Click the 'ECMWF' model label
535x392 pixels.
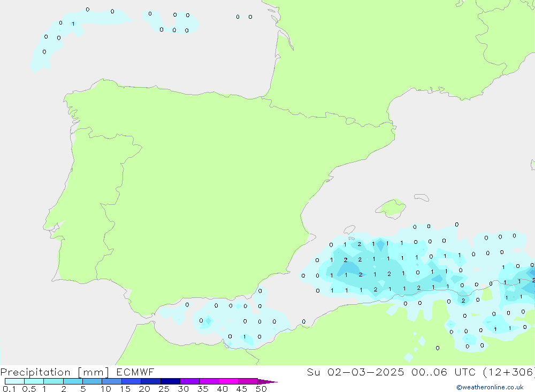click(135, 372)
